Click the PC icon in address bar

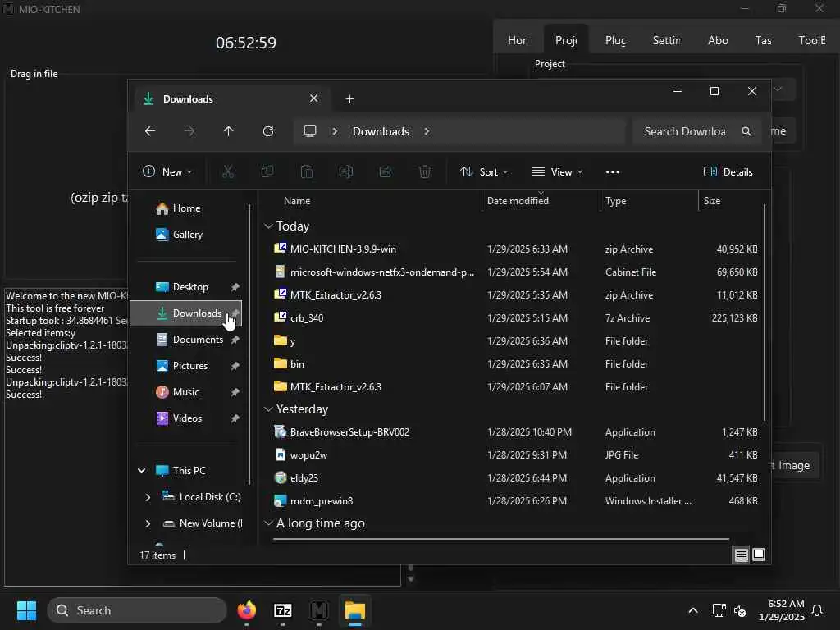click(309, 131)
